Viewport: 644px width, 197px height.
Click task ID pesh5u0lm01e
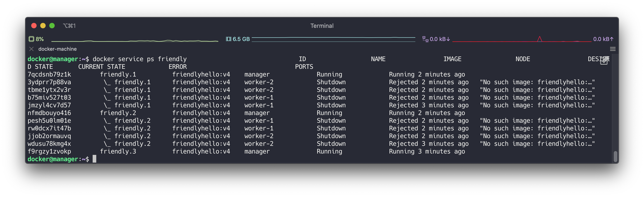click(x=49, y=120)
